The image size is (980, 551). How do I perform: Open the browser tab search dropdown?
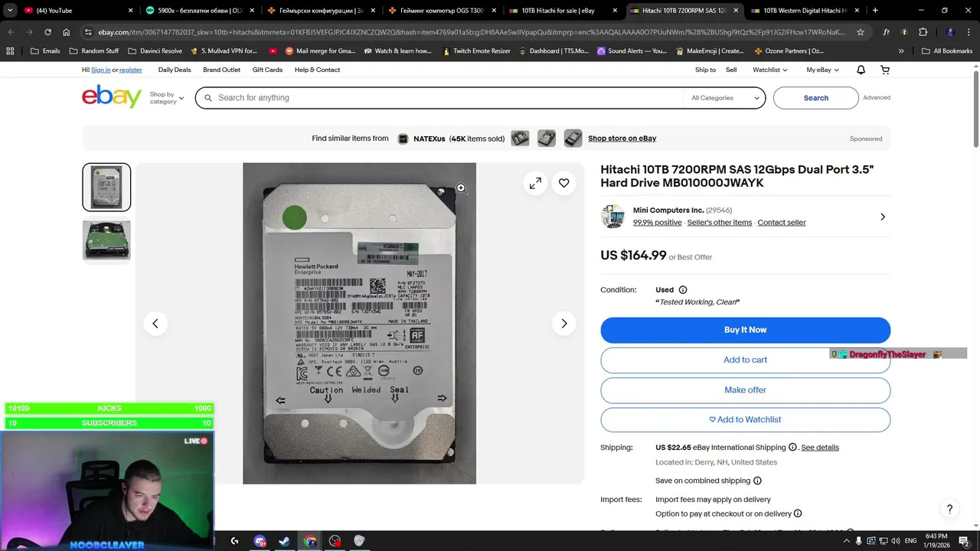point(10,11)
